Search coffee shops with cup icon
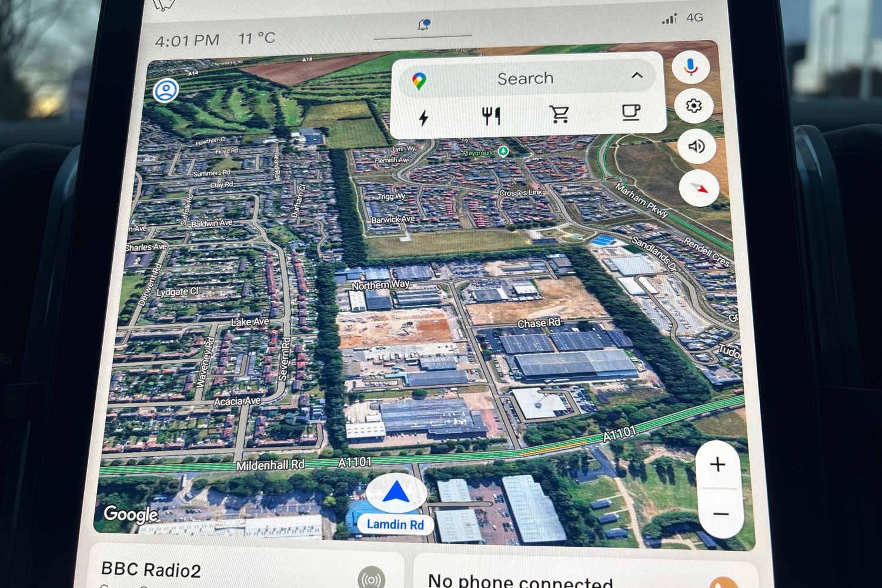This screenshot has height=588, width=882. pyautogui.click(x=631, y=111)
